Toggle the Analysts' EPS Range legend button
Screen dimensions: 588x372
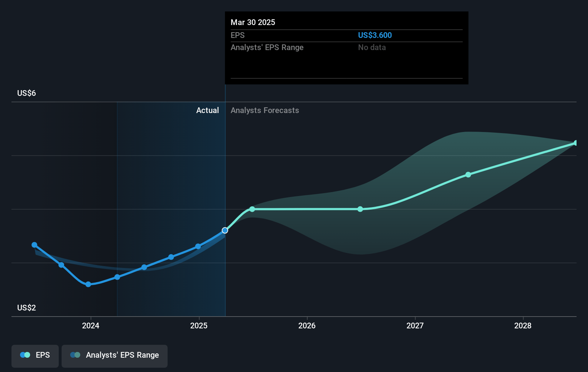click(x=115, y=356)
